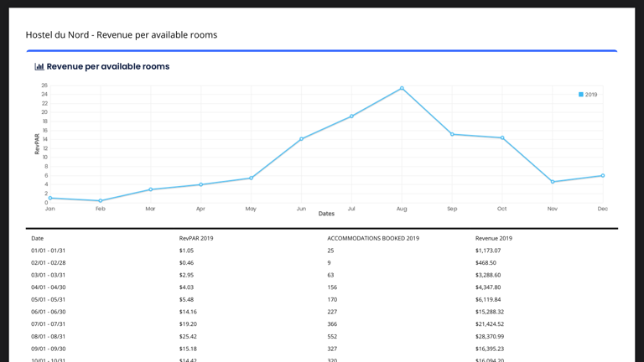This screenshot has width=644, height=362.
Task: Click the $6,119.84 revenue value
Action: [x=488, y=300]
